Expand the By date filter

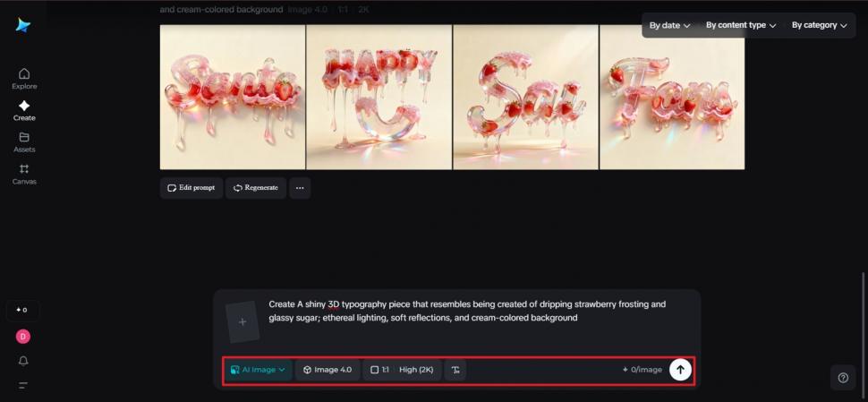669,25
